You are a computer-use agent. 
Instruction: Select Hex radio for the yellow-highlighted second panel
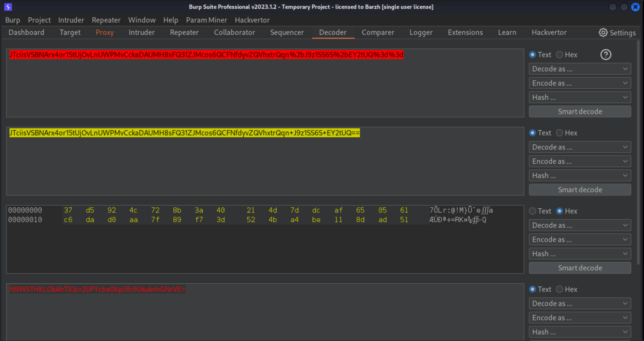pyautogui.click(x=559, y=133)
